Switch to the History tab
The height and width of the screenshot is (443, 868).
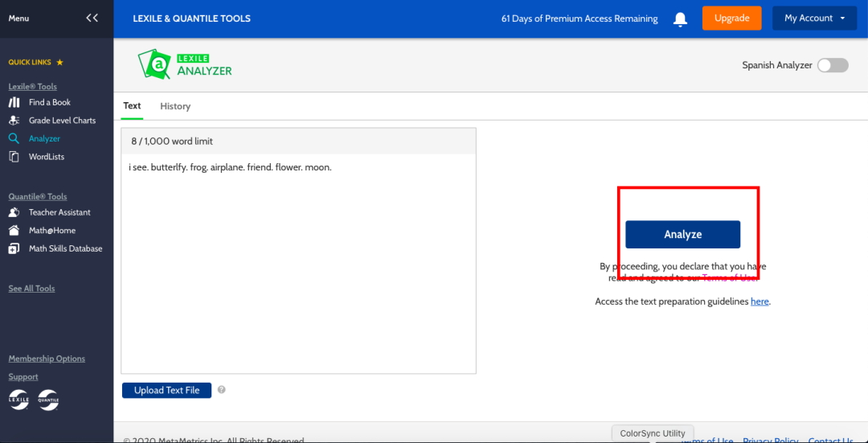tap(175, 106)
